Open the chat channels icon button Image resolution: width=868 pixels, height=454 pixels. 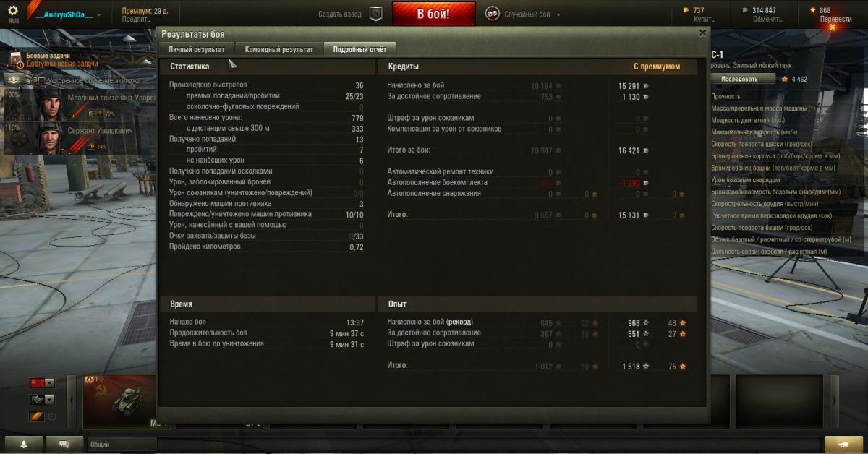[65, 443]
